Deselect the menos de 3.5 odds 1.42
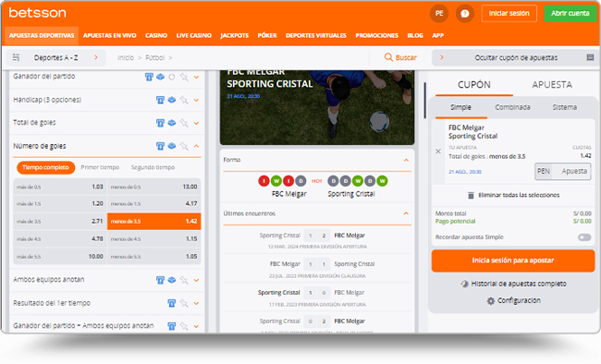Image resolution: width=601 pixels, height=364 pixels. (x=153, y=221)
